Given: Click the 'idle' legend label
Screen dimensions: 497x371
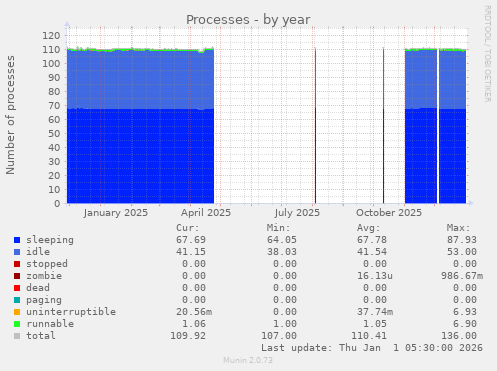Looking at the screenshot, I should click(x=38, y=252).
